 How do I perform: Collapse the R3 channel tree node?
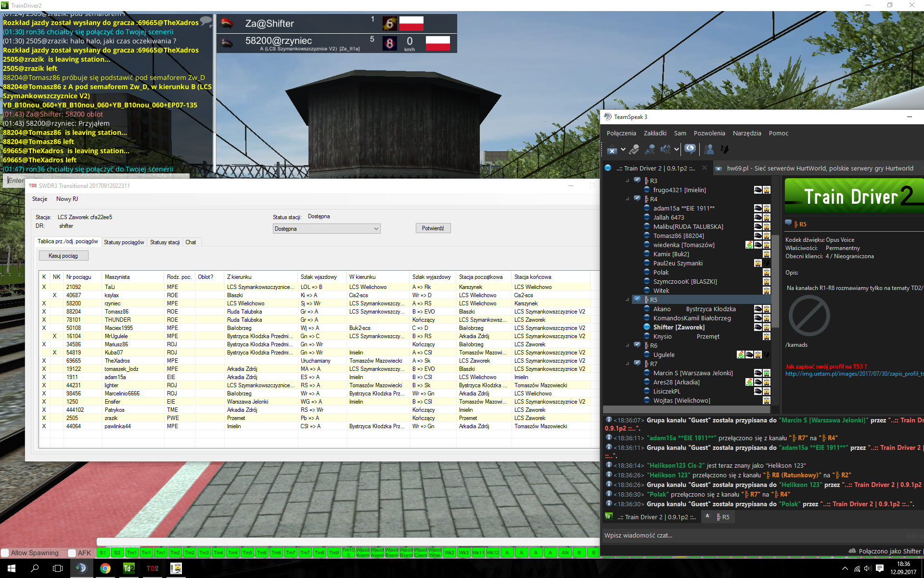627,181
